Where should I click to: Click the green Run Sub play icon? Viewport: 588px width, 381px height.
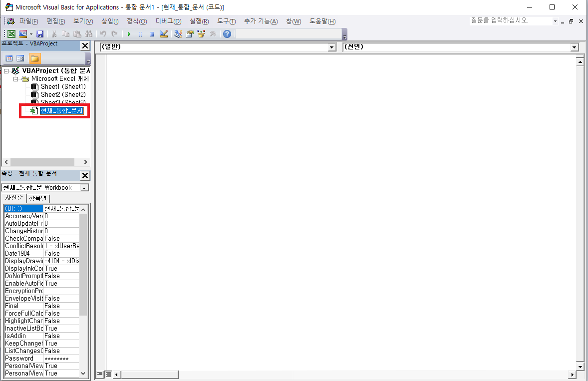click(x=129, y=34)
